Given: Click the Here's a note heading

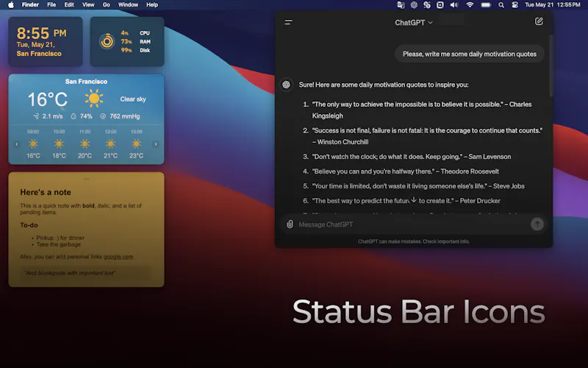Looking at the screenshot, I should 46,192.
